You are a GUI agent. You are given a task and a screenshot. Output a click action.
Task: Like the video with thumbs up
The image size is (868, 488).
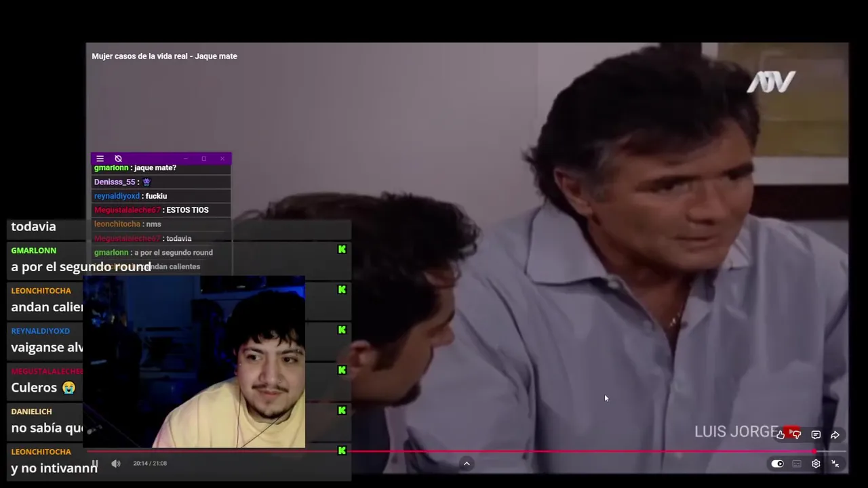pos(781,434)
